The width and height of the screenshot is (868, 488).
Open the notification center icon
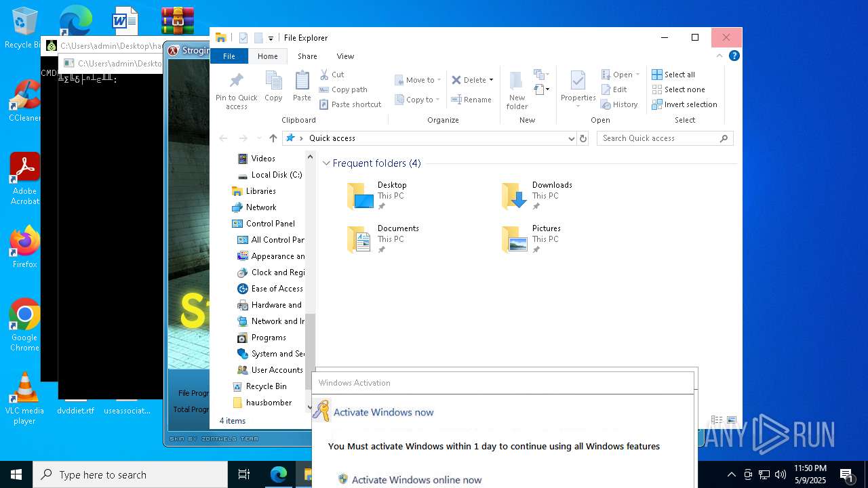pos(846,474)
